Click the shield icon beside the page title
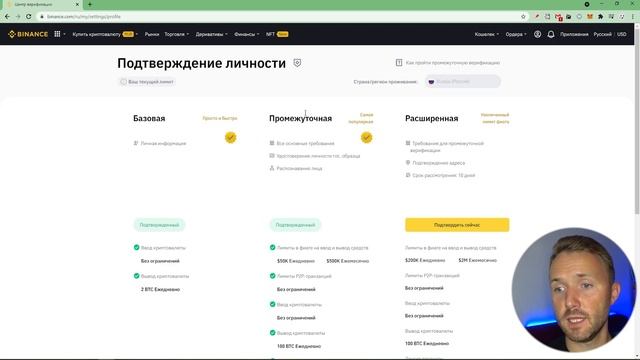Image resolution: width=640 pixels, height=360 pixels. [297, 63]
